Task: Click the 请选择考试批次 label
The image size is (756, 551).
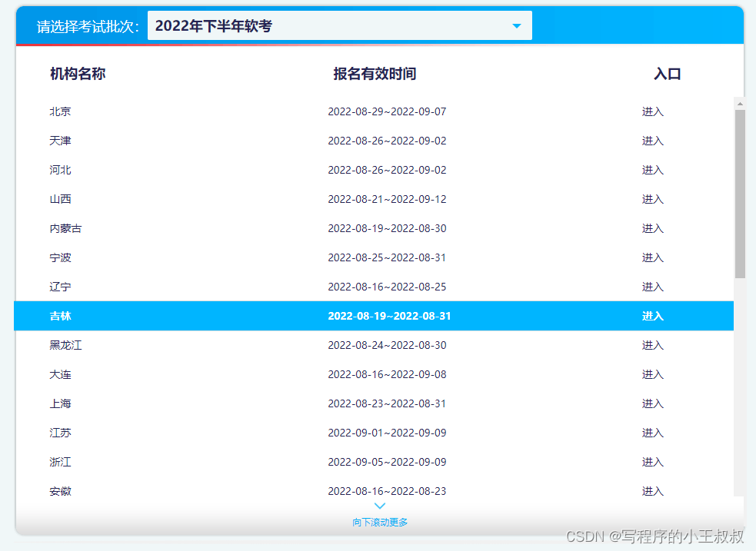Action: click(x=87, y=26)
